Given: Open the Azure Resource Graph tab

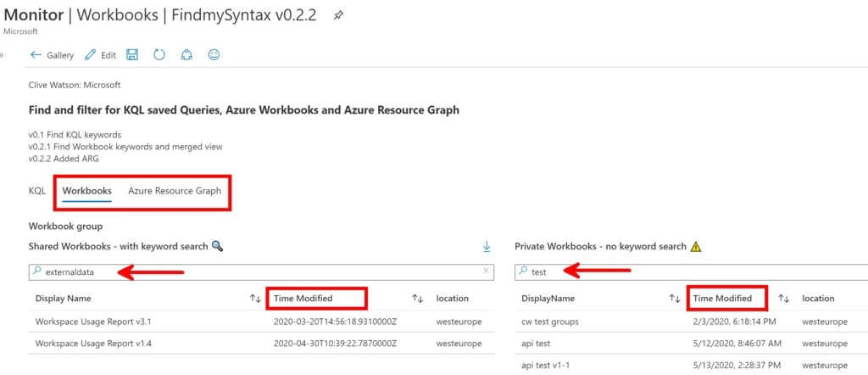Looking at the screenshot, I should (x=175, y=191).
